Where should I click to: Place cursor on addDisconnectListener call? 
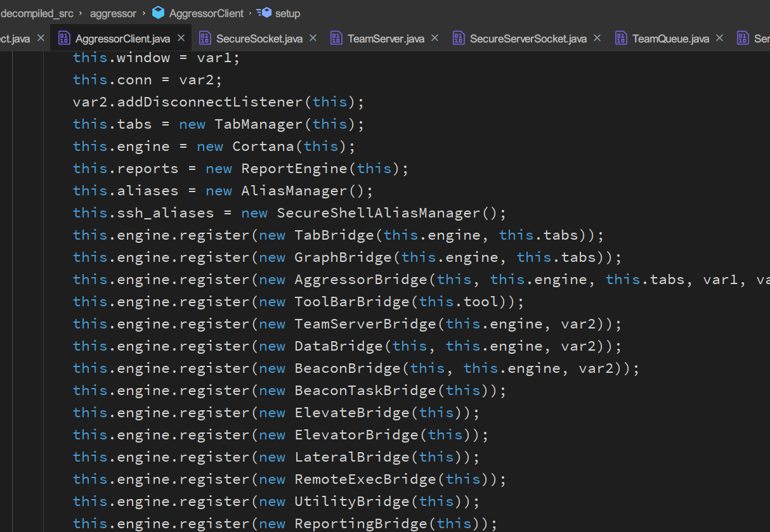coord(211,102)
